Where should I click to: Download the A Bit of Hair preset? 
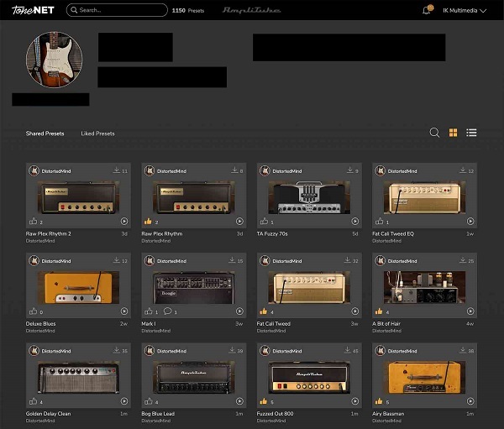pyautogui.click(x=463, y=260)
